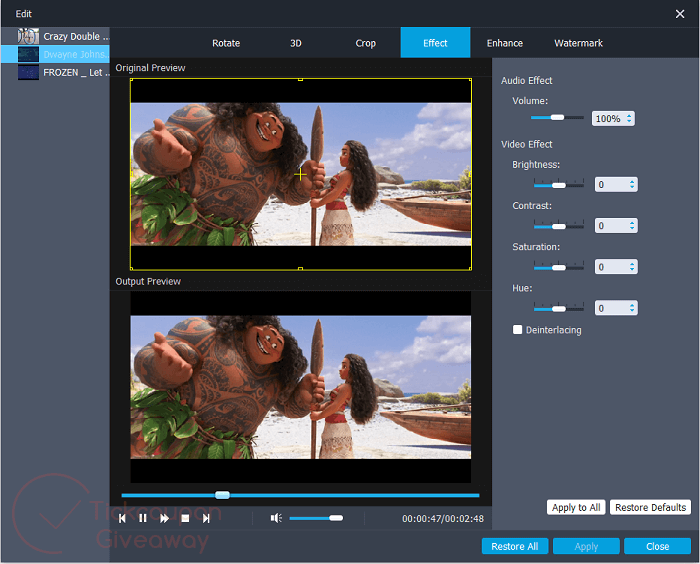Click the 00:00:47/00:02:48 time display
Viewport: 700px width, 564px height.
(443, 518)
